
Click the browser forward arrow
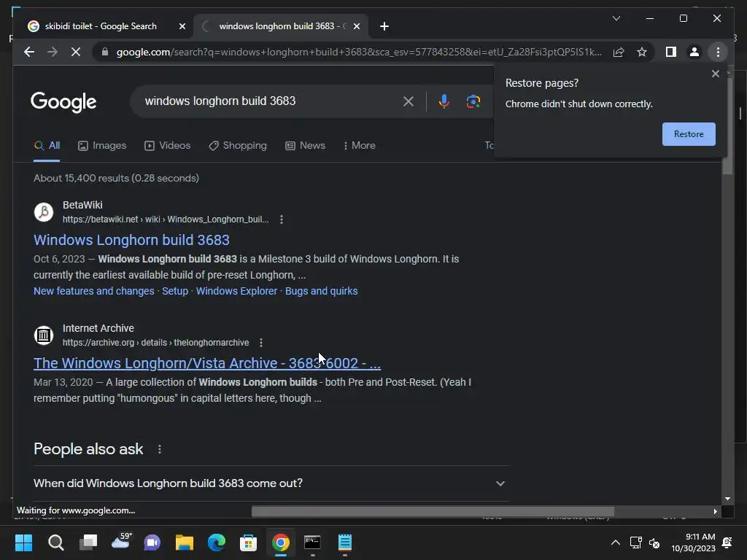[53, 52]
